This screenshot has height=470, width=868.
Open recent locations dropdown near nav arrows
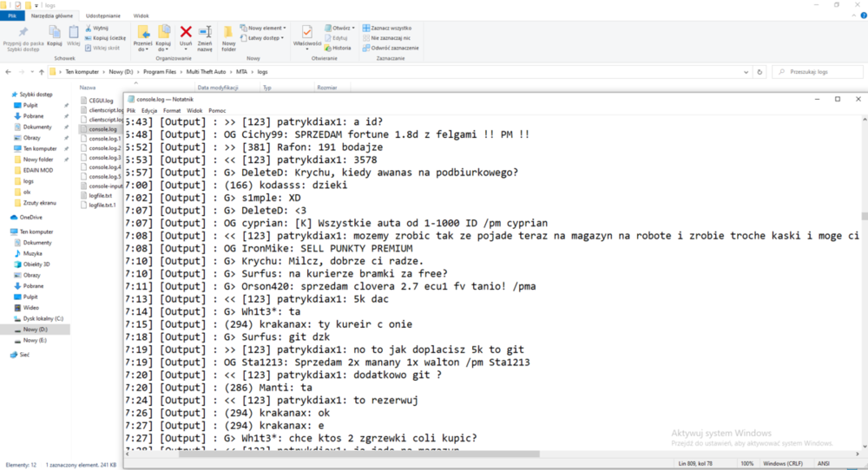tap(32, 72)
